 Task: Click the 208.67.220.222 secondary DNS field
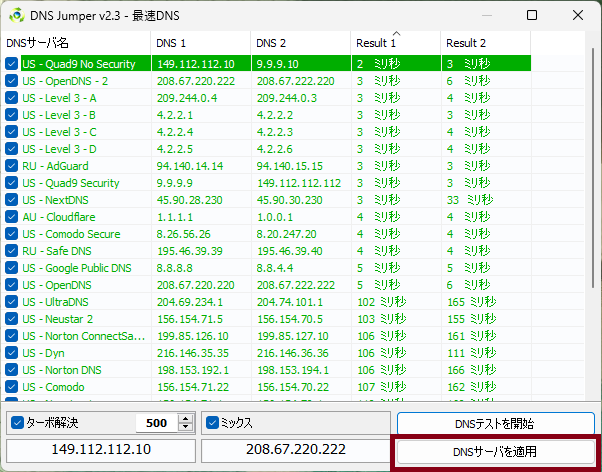296,451
